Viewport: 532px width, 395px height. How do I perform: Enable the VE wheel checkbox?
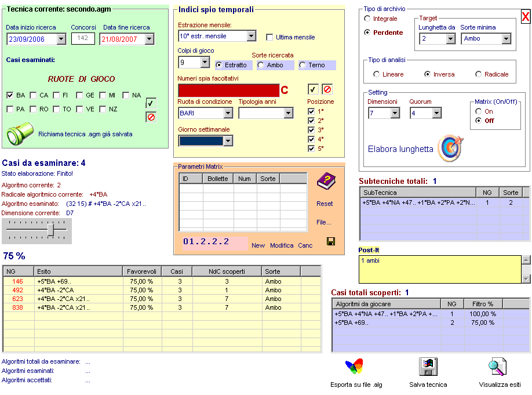[79, 109]
